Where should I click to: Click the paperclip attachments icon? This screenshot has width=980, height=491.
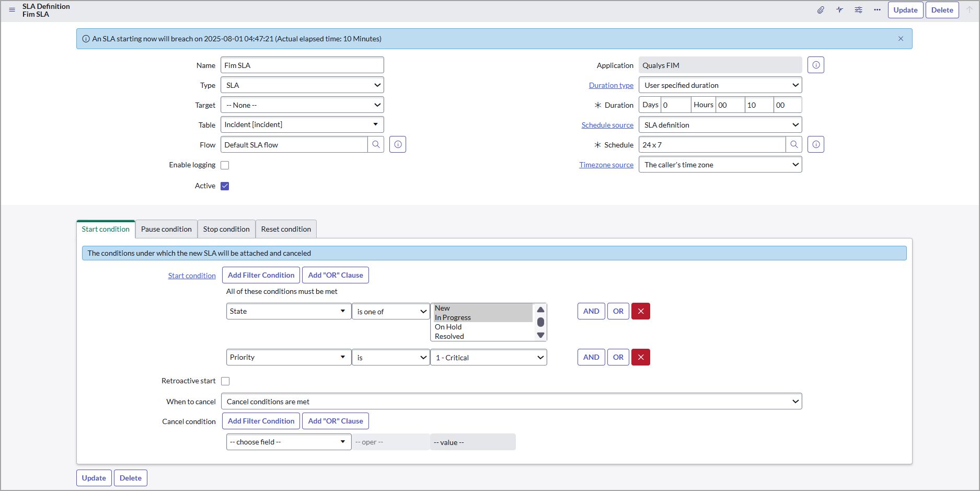(x=821, y=10)
